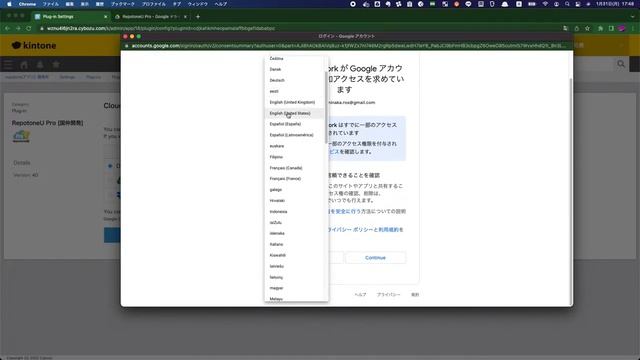Viewport: 640px width, 360px height.
Task: Open the プロファイル menu
Action: (x=154, y=4)
